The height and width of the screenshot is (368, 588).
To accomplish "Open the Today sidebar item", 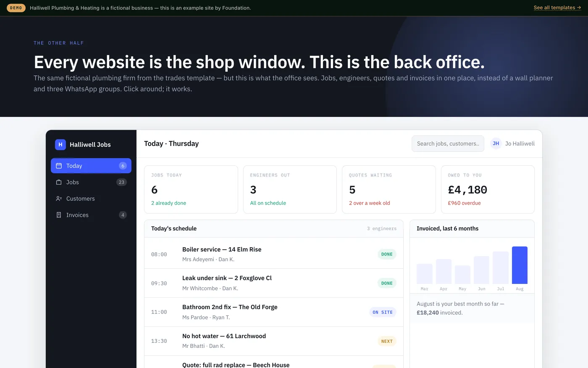I will tap(91, 166).
